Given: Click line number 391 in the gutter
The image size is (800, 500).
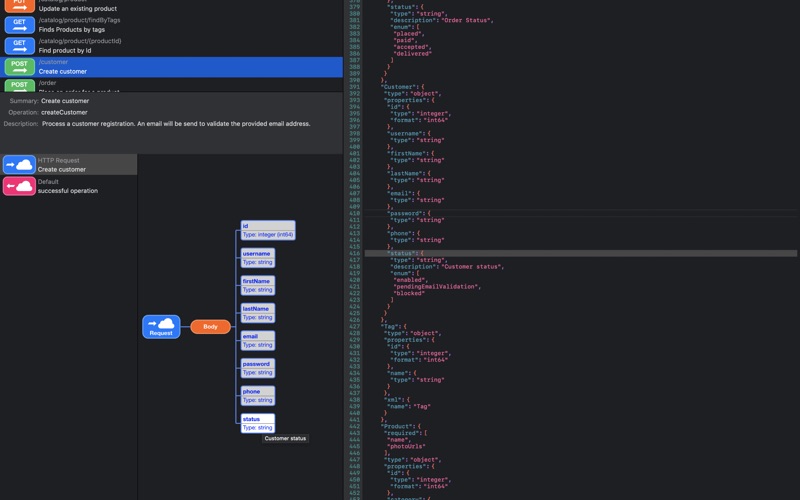Looking at the screenshot, I should 355,87.
